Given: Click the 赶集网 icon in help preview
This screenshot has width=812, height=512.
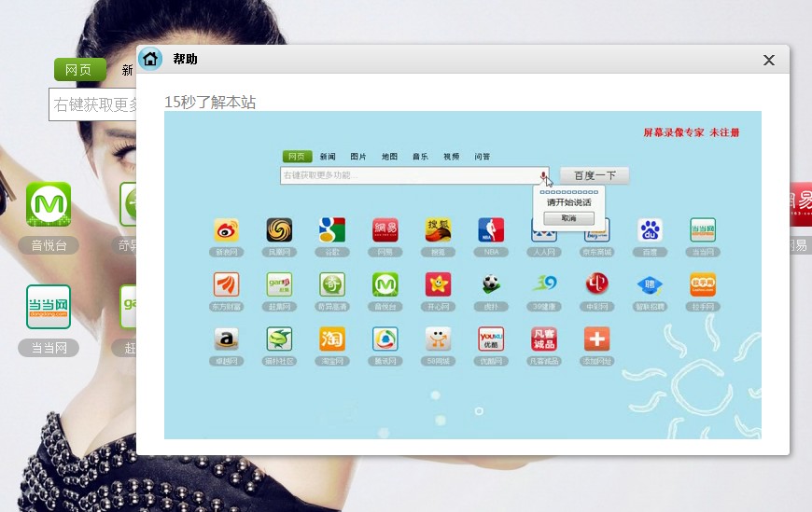Looking at the screenshot, I should 279,284.
